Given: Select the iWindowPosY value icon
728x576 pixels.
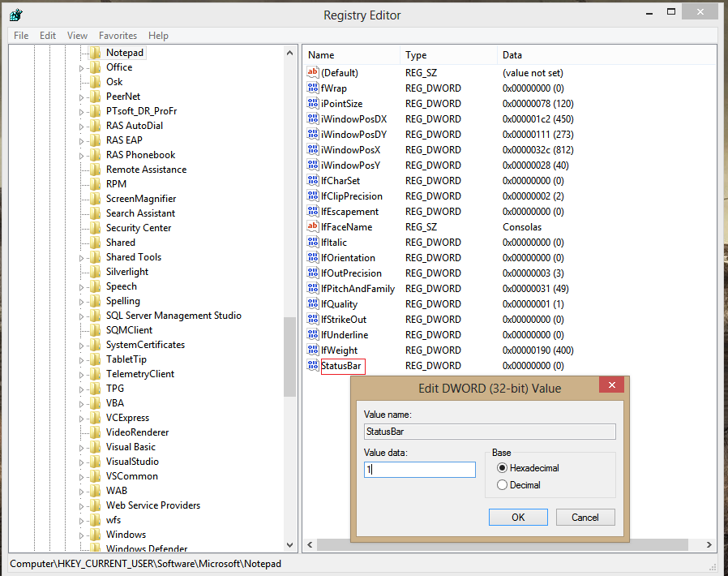Looking at the screenshot, I should coord(313,165).
